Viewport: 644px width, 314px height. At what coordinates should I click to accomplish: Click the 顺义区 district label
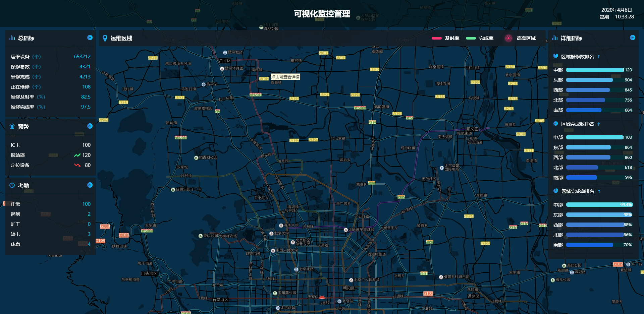click(472, 129)
